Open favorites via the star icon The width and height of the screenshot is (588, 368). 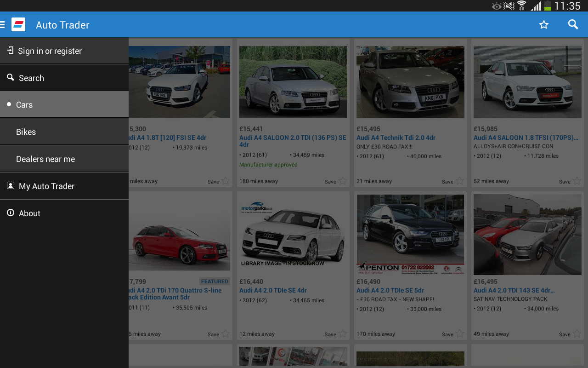click(x=544, y=24)
